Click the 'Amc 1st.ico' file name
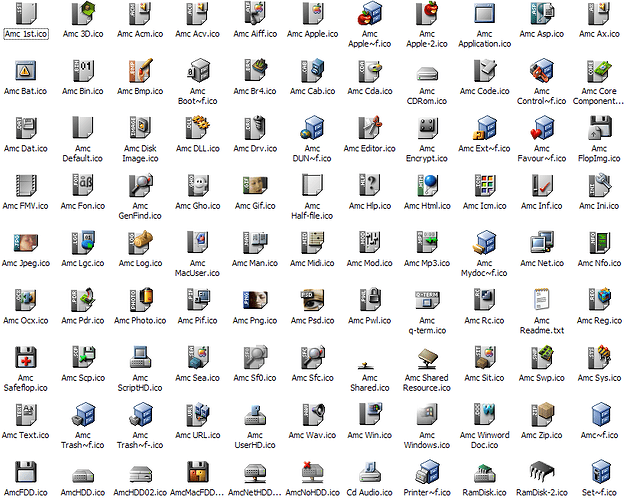 (26, 34)
